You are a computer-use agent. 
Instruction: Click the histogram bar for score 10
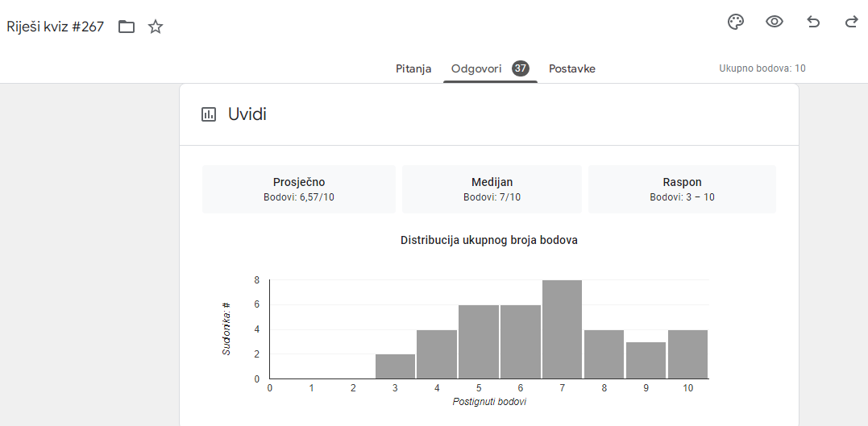[x=687, y=354]
